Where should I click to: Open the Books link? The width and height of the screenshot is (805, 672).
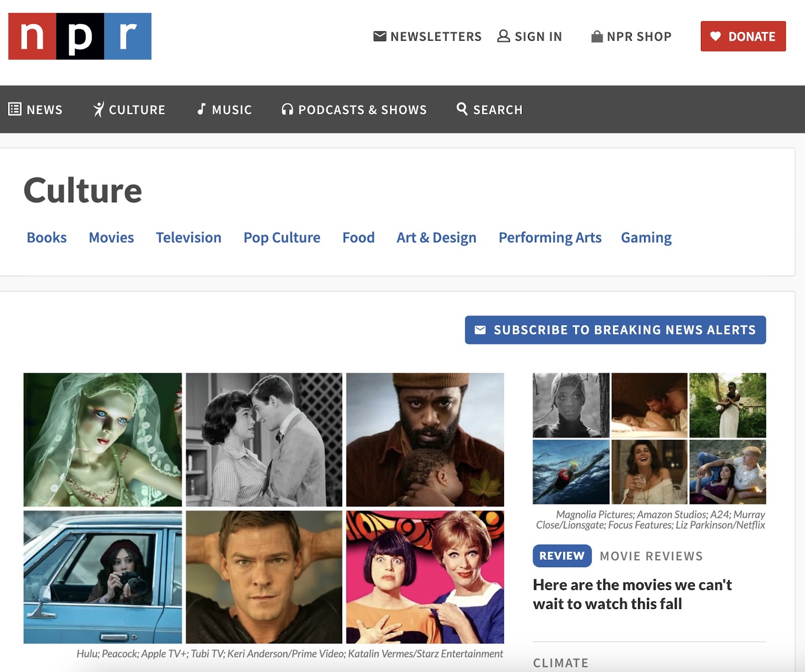point(47,237)
